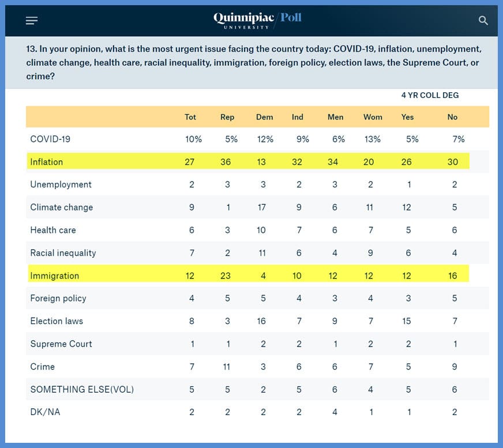The height and width of the screenshot is (448, 503).
Task: Click the Election laws row label
Action: pos(57,321)
